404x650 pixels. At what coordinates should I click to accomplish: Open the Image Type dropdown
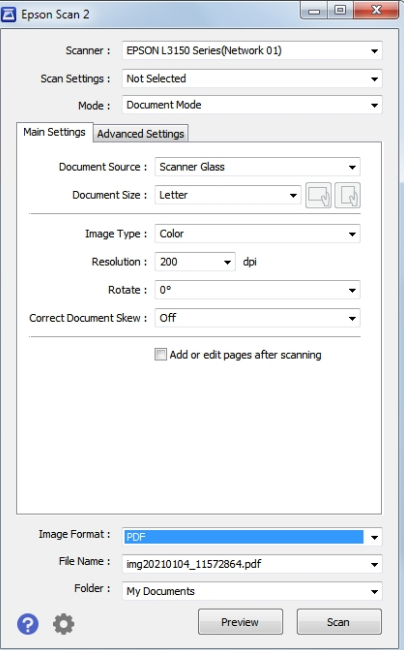click(x=257, y=233)
